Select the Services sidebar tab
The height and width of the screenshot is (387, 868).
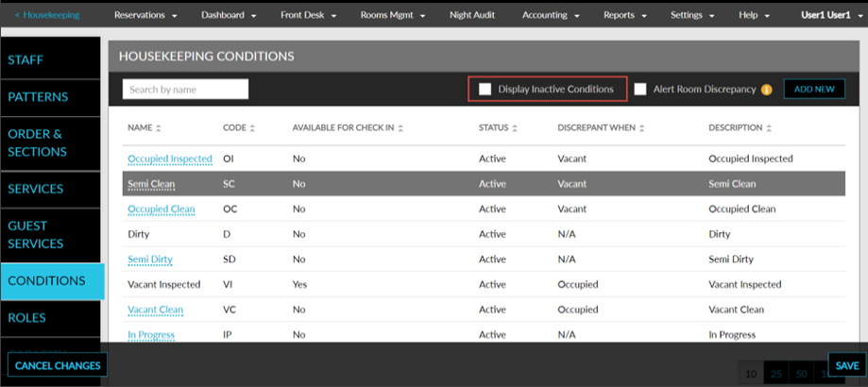(50, 189)
